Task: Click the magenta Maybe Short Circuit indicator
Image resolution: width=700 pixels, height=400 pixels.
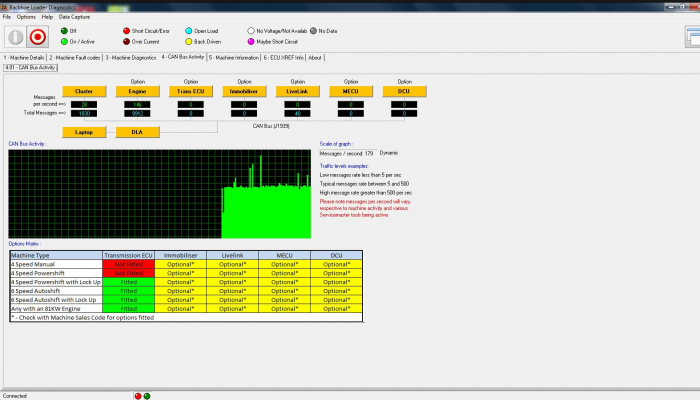Action: [x=251, y=42]
